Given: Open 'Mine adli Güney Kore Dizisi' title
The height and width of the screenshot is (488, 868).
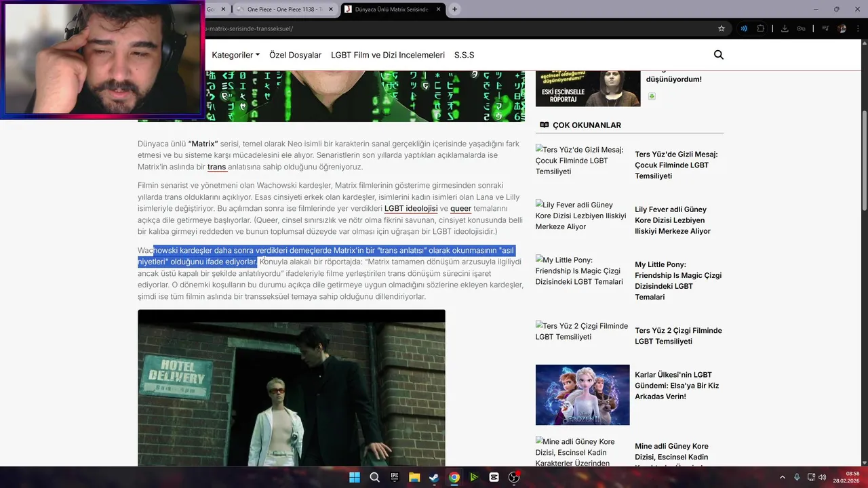Looking at the screenshot, I should [671, 455].
